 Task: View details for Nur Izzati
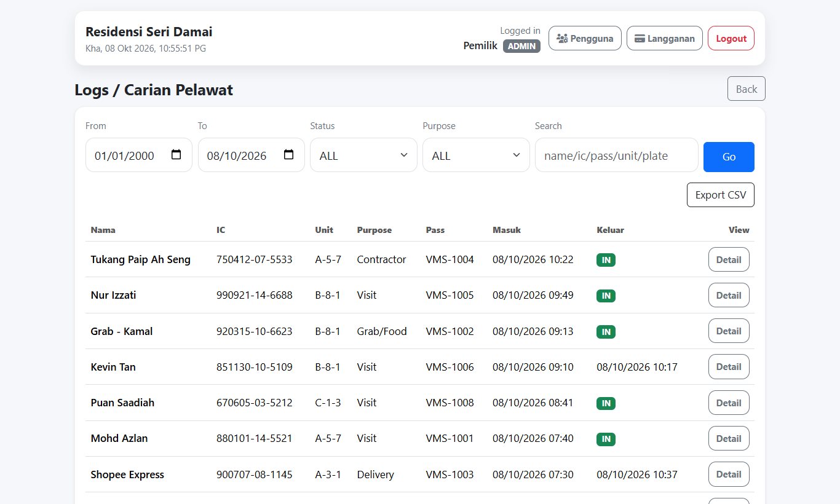(x=729, y=295)
